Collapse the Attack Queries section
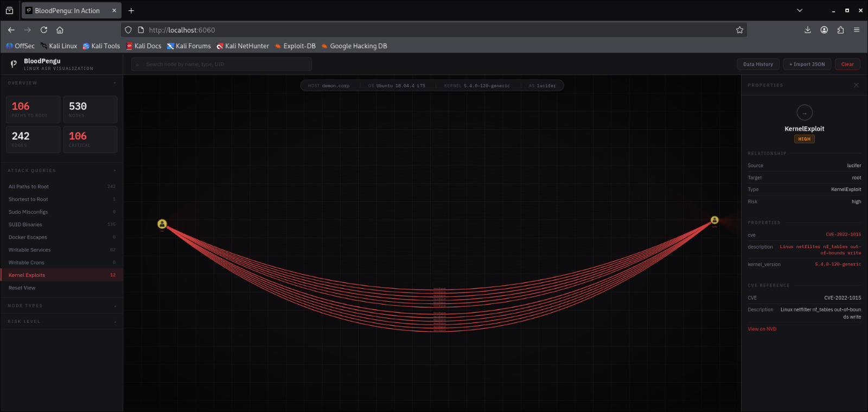The height and width of the screenshot is (412, 868). pos(115,170)
